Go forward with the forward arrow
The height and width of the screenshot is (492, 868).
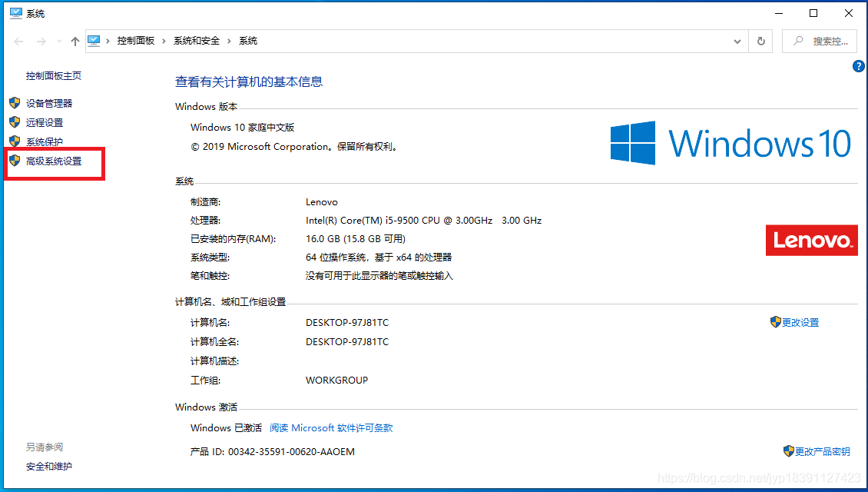(41, 41)
